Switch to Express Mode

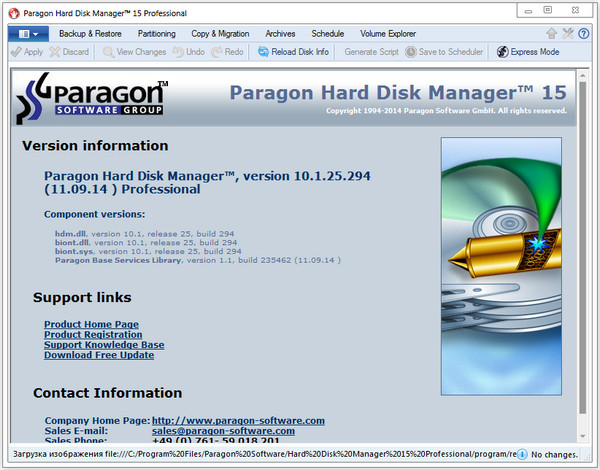point(504,52)
